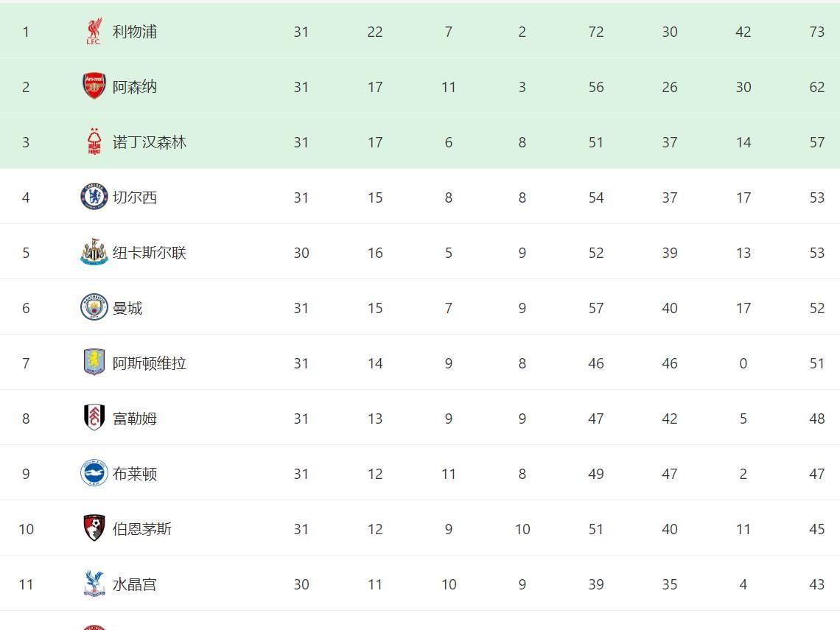Open the 阿斯顿维拉 team page

click(x=150, y=363)
